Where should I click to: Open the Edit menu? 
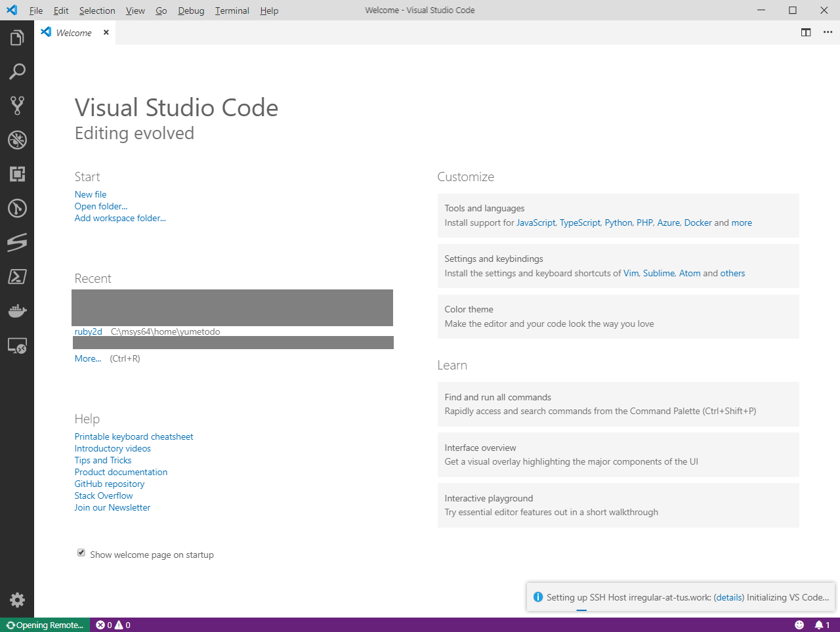tap(61, 11)
